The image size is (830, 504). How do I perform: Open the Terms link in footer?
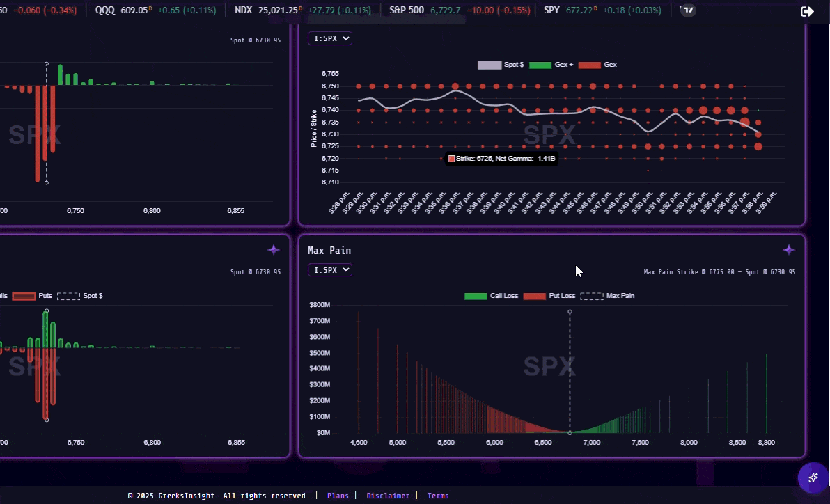pyautogui.click(x=438, y=496)
